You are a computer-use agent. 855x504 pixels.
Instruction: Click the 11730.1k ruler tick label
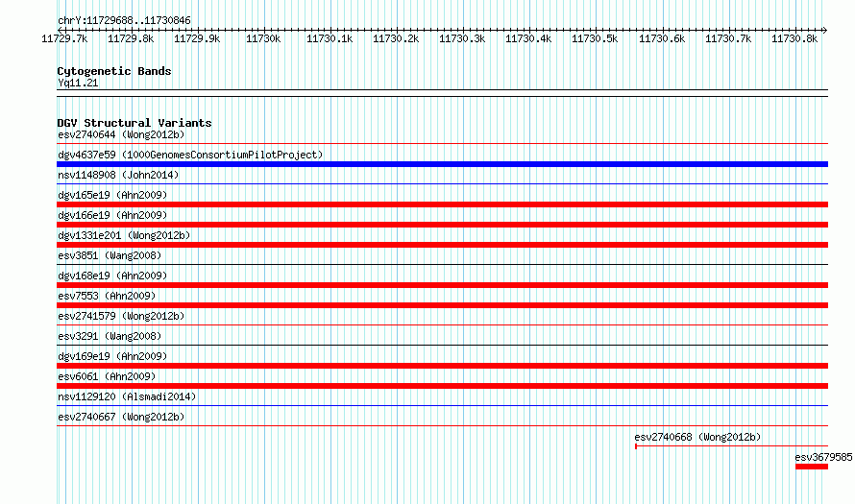[330, 38]
